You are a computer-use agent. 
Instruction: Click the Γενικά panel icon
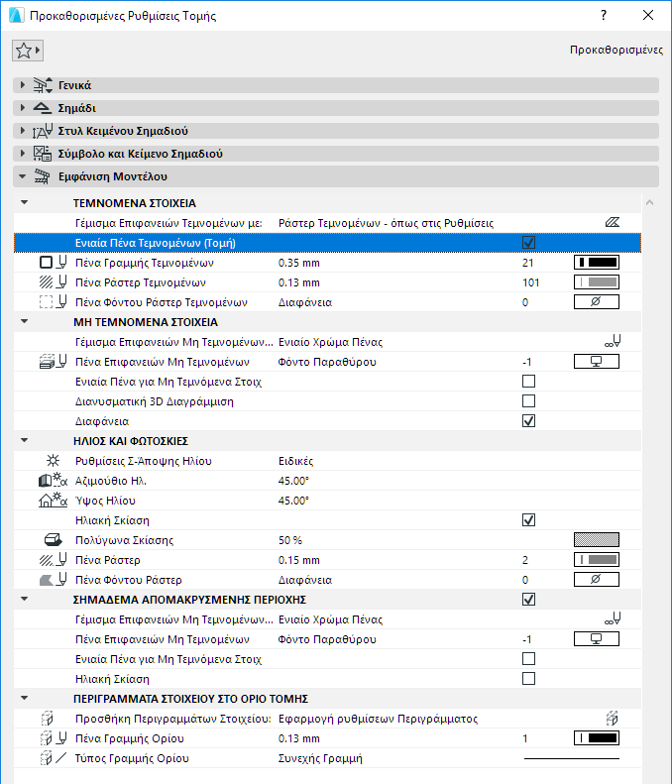click(43, 85)
